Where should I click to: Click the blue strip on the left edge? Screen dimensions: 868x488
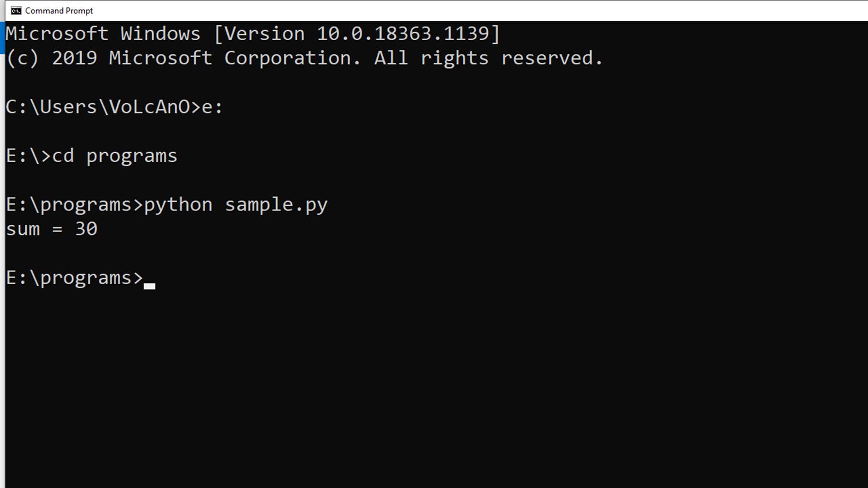tap(3, 38)
